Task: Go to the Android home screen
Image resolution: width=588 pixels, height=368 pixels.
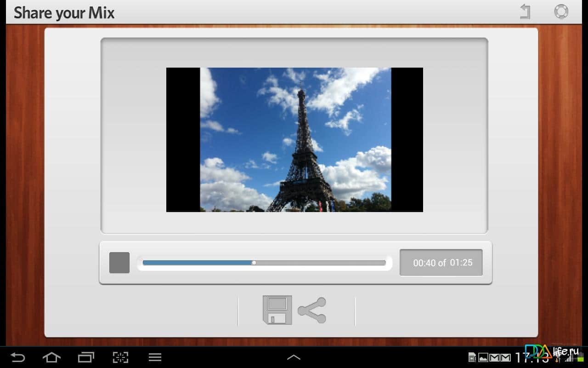Action: (x=51, y=357)
